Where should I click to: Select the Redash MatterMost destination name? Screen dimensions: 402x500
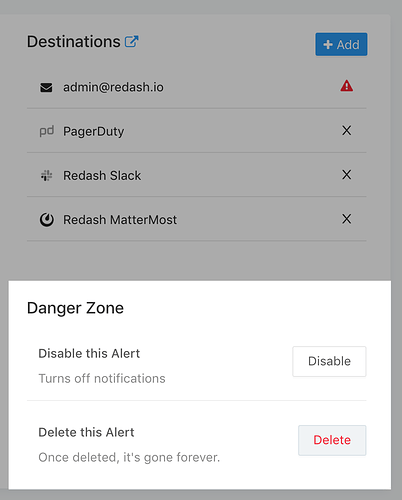pyautogui.click(x=120, y=220)
